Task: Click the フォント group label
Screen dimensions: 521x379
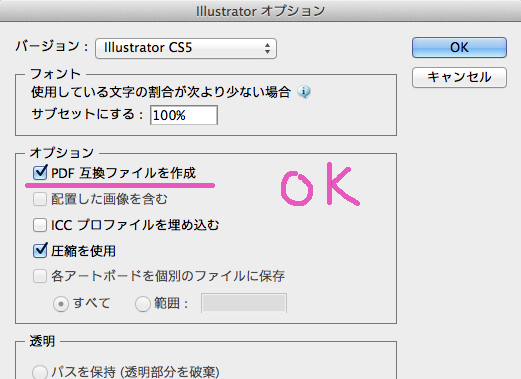Action: click(x=56, y=74)
